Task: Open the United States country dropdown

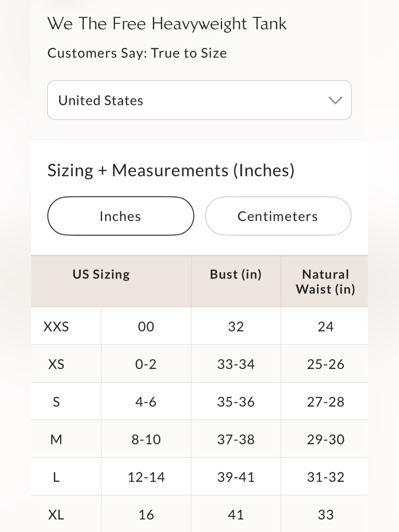Action: tap(199, 100)
